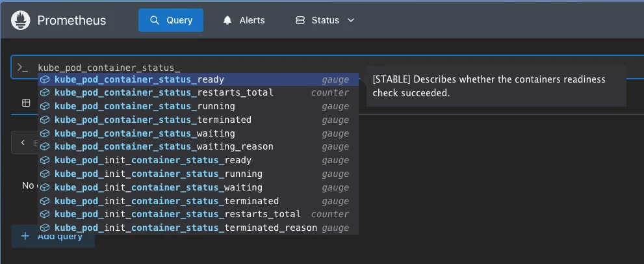Pick kube_pod_init_container_status_restarts_total suggestion
This screenshot has height=264, width=644.
click(198, 214)
